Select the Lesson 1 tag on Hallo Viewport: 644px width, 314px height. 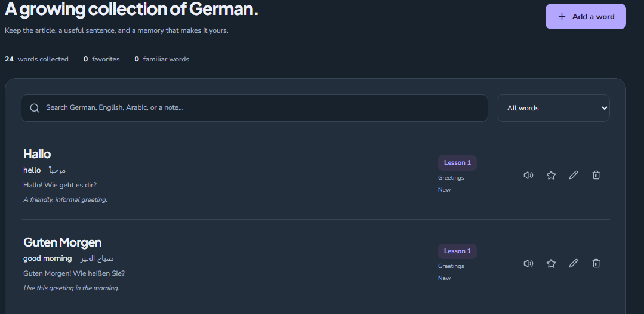point(457,163)
